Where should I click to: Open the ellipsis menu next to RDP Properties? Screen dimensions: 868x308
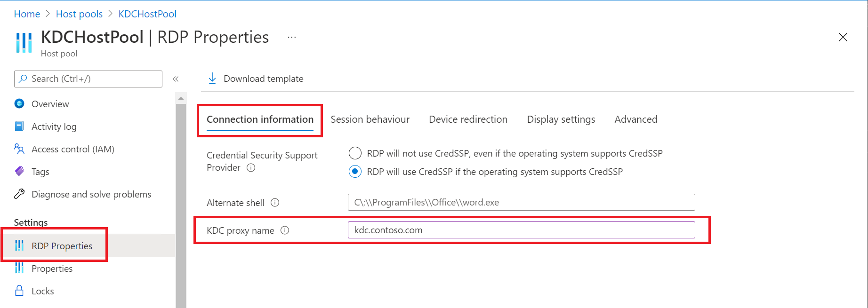tap(291, 37)
